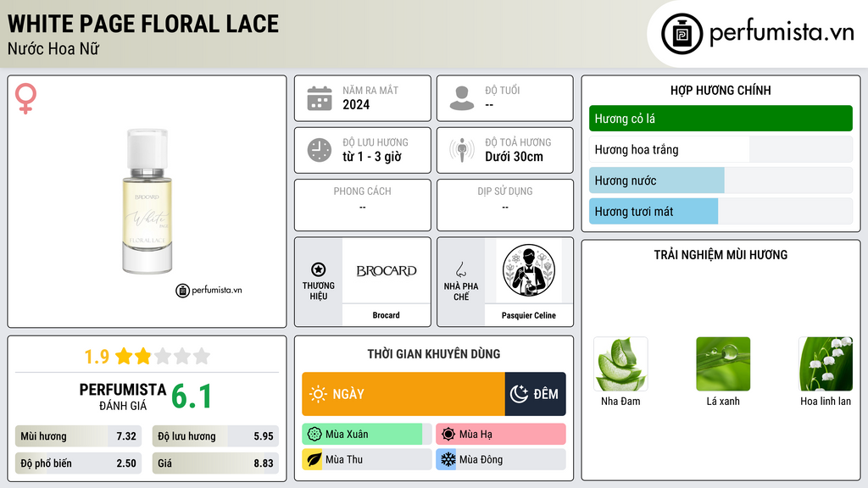Click the Mùa Thu season bar
868x488 pixels.
pyautogui.click(x=366, y=460)
